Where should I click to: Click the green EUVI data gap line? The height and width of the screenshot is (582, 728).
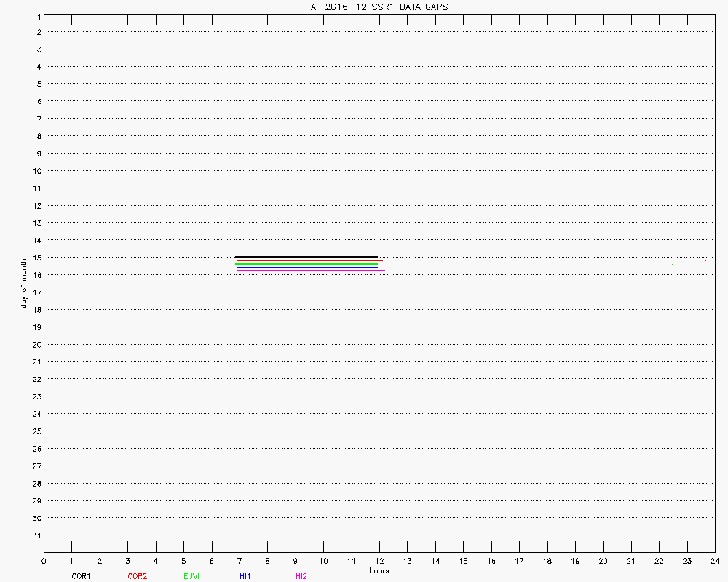(306, 264)
